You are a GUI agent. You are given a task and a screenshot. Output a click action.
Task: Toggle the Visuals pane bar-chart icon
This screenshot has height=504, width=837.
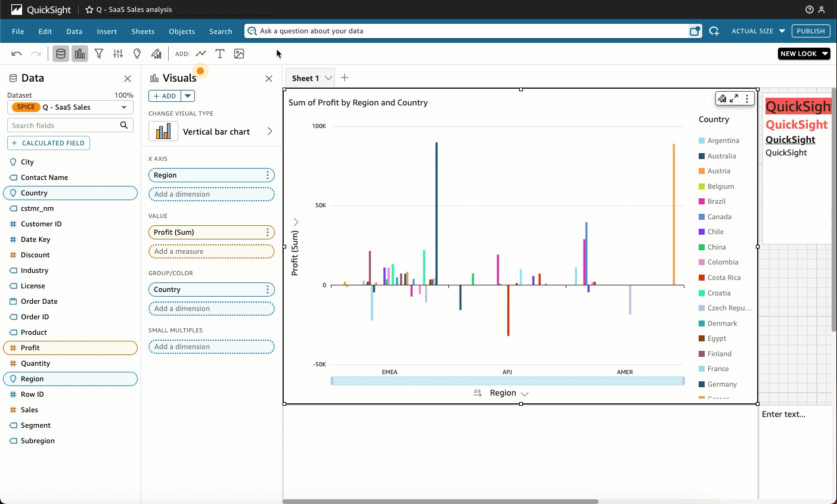coord(80,54)
